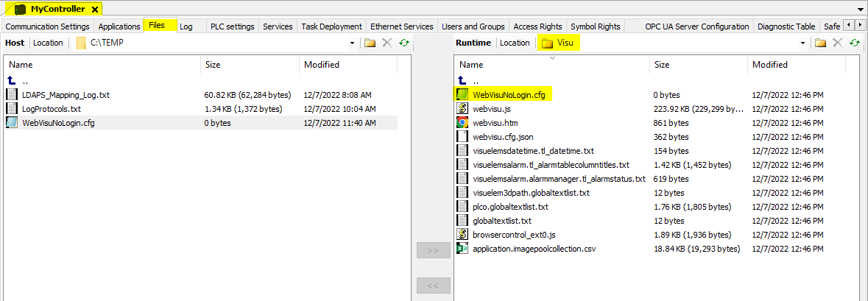This screenshot has height=301, width=868.
Task: Click the Host delete item icon
Action: [x=387, y=43]
